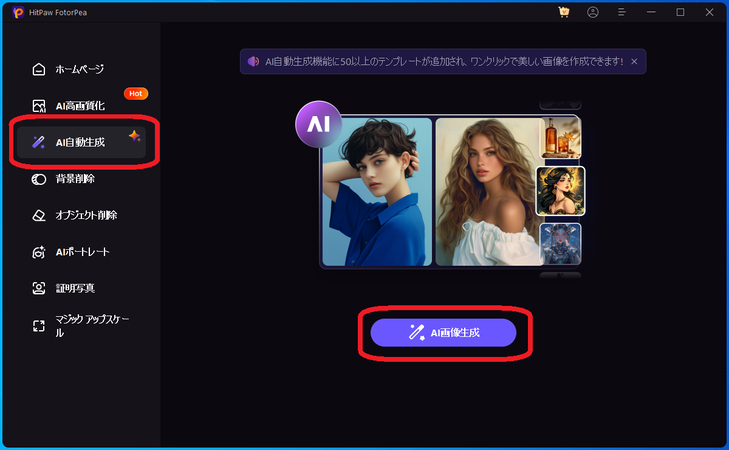This screenshot has width=729, height=450.
Task: Dismiss the template announcement banner
Action: [634, 61]
